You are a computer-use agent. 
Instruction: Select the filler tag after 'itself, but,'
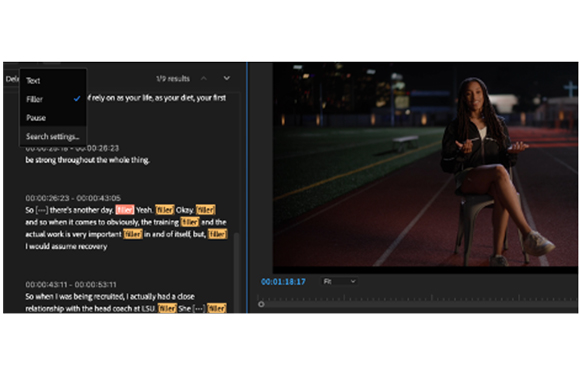tap(218, 234)
